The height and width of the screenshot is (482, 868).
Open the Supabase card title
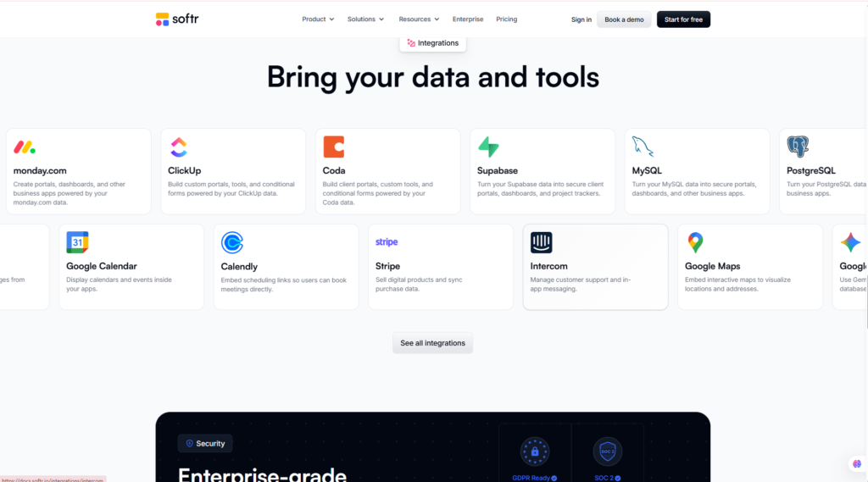[497, 170]
